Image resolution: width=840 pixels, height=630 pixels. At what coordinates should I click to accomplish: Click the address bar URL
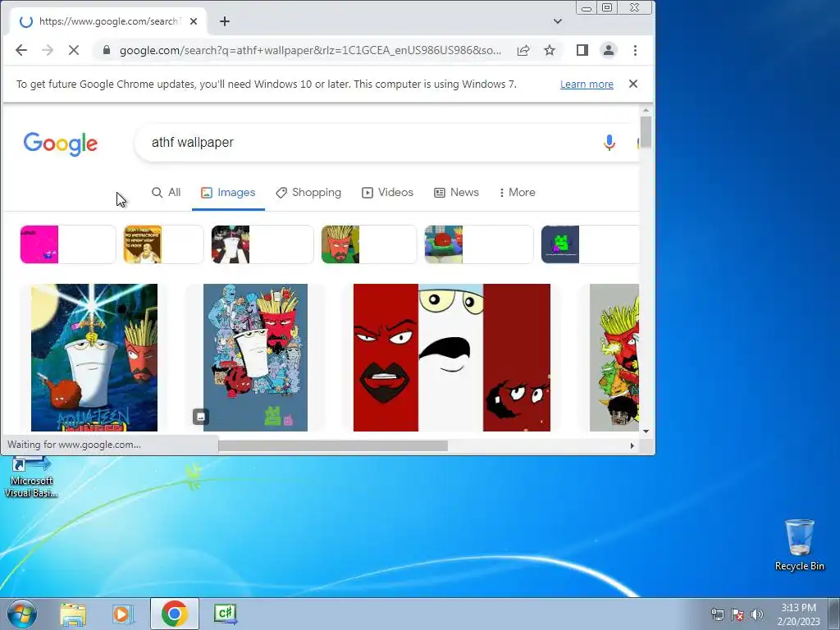tap(311, 50)
